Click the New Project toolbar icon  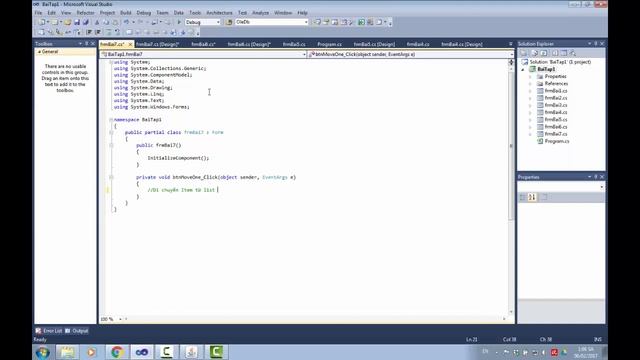[x=42, y=22]
